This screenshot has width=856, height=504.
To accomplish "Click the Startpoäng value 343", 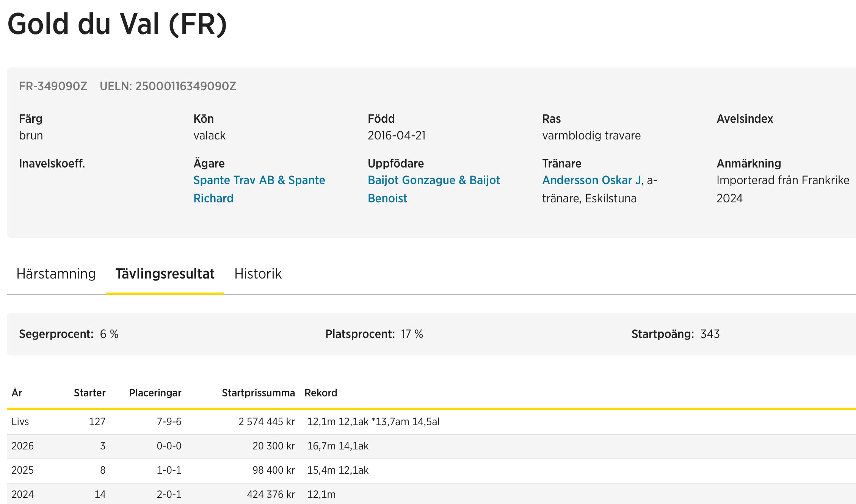I will [710, 334].
